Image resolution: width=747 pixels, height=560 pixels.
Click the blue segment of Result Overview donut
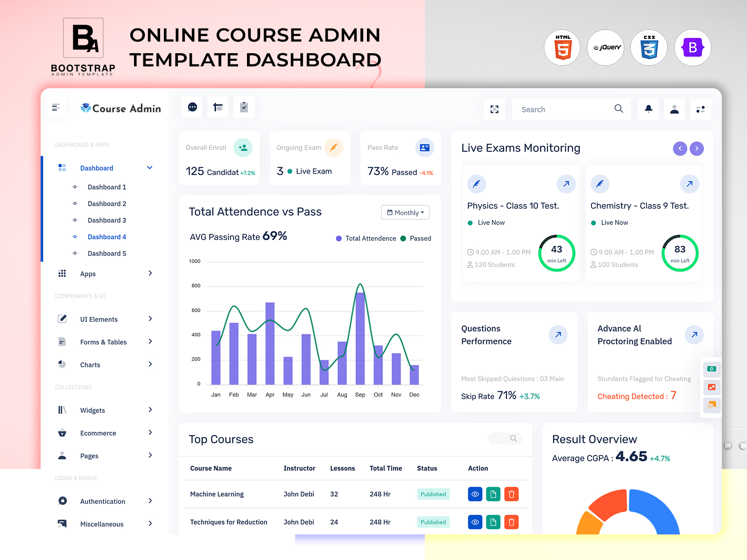tap(658, 510)
